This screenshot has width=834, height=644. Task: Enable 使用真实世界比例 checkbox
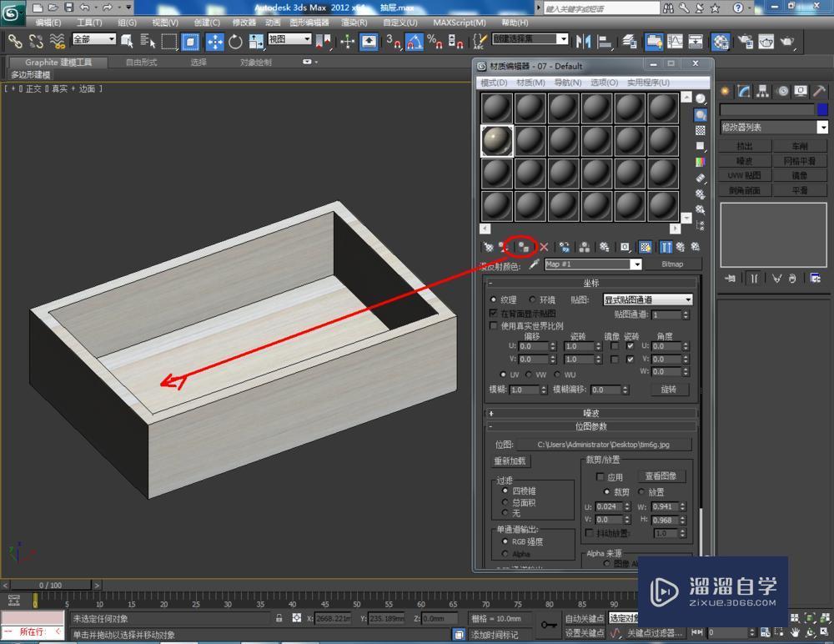point(493,325)
